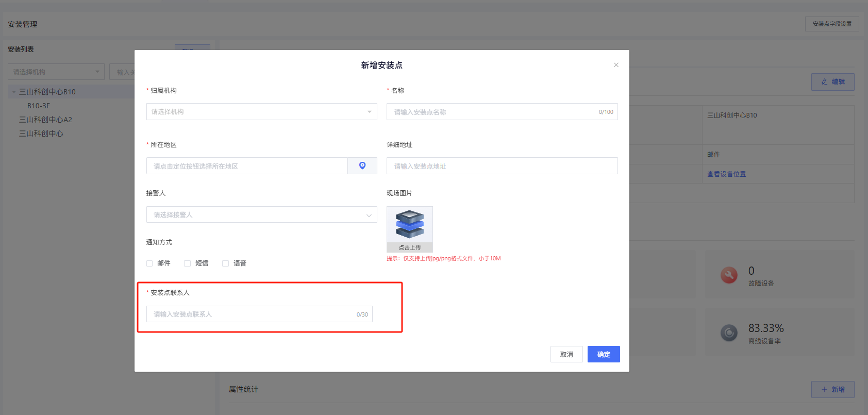
Task: Click the 离线设备率 gray circle icon
Action: point(729,333)
